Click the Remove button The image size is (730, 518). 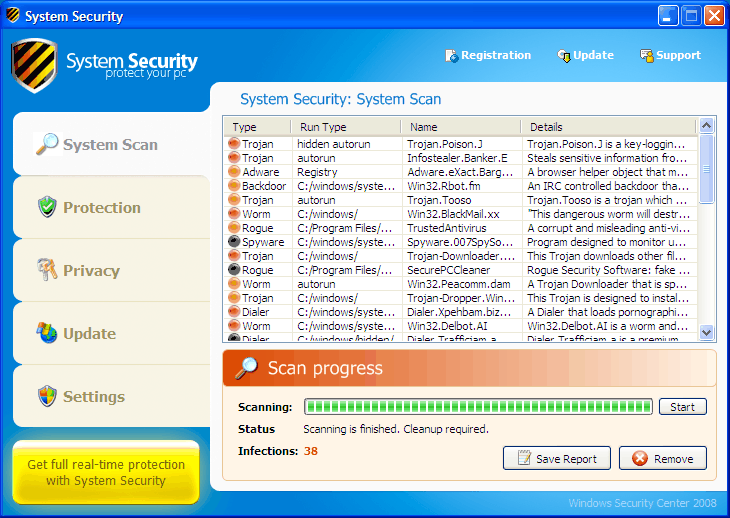click(662, 458)
